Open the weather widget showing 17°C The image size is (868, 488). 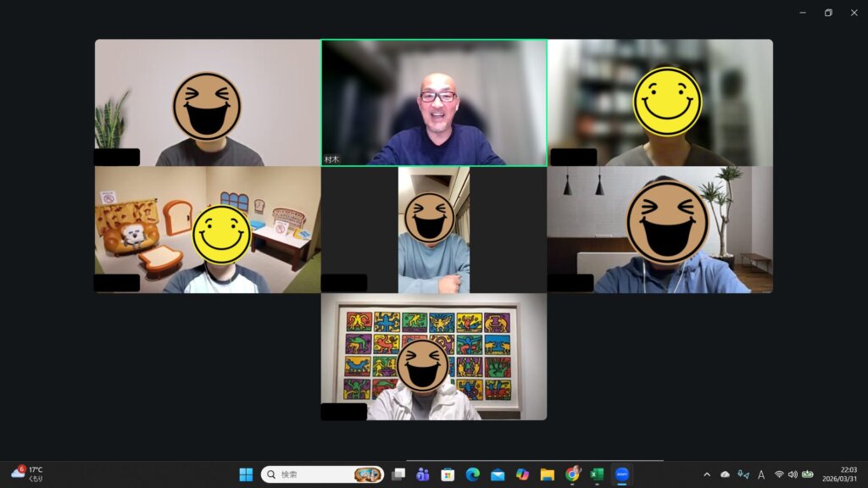27,474
